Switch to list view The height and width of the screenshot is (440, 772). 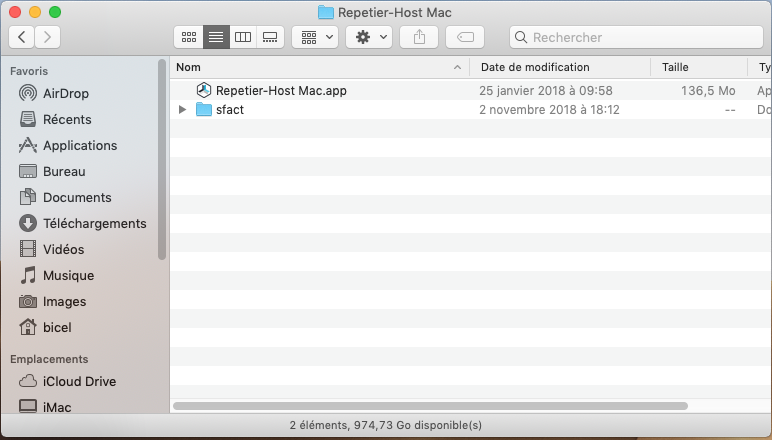(216, 37)
